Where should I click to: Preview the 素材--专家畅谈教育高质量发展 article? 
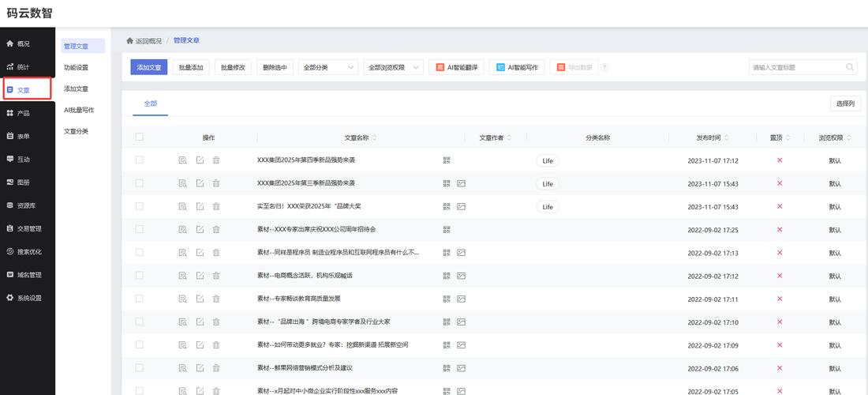[x=182, y=299]
